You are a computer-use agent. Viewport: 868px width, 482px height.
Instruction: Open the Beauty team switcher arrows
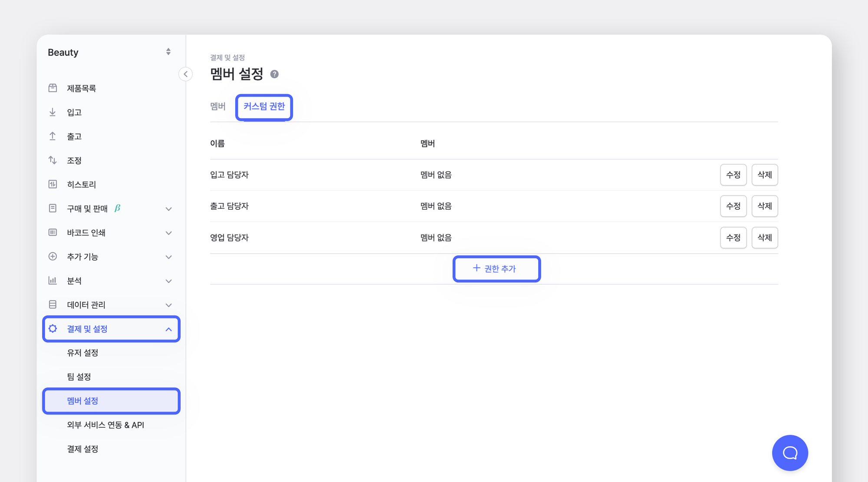(168, 52)
